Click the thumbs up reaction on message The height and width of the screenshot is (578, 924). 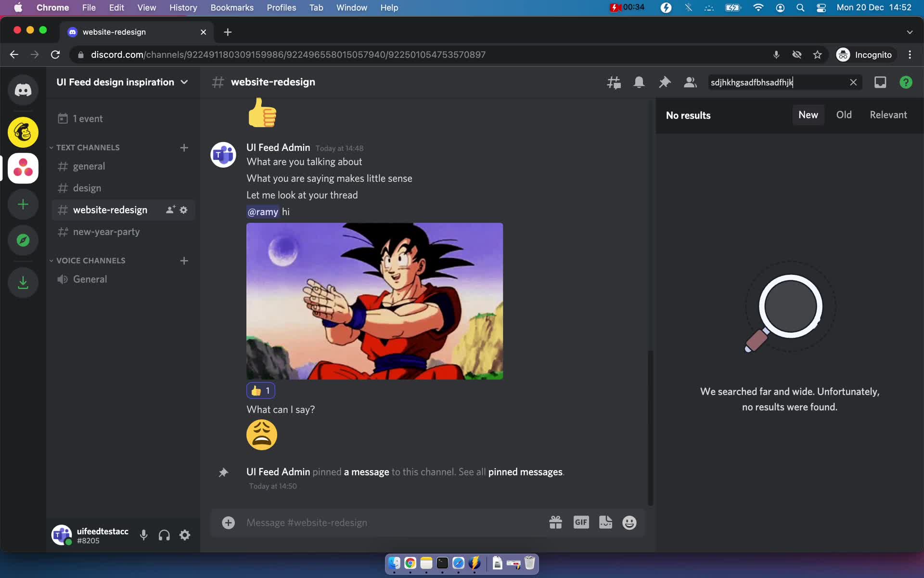(x=260, y=391)
